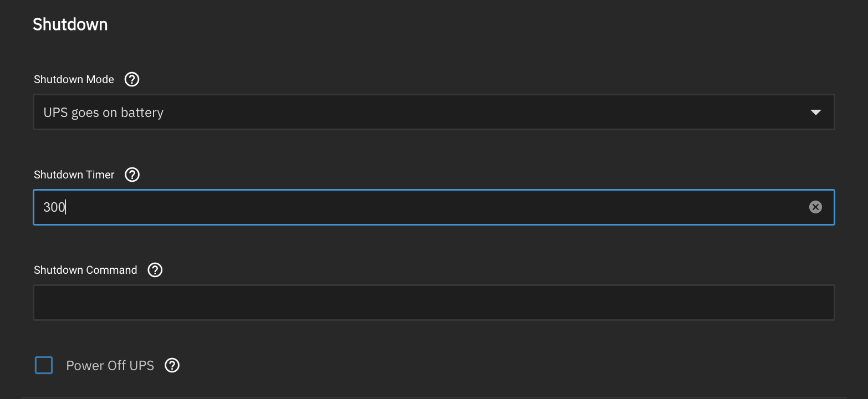Viewport: 868px width, 399px height.
Task: Click the Shutdown Command help icon
Action: pos(155,270)
